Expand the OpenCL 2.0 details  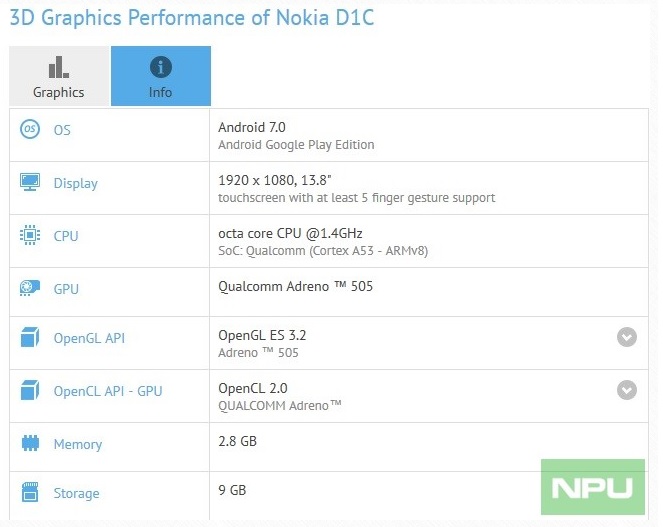coord(627,390)
